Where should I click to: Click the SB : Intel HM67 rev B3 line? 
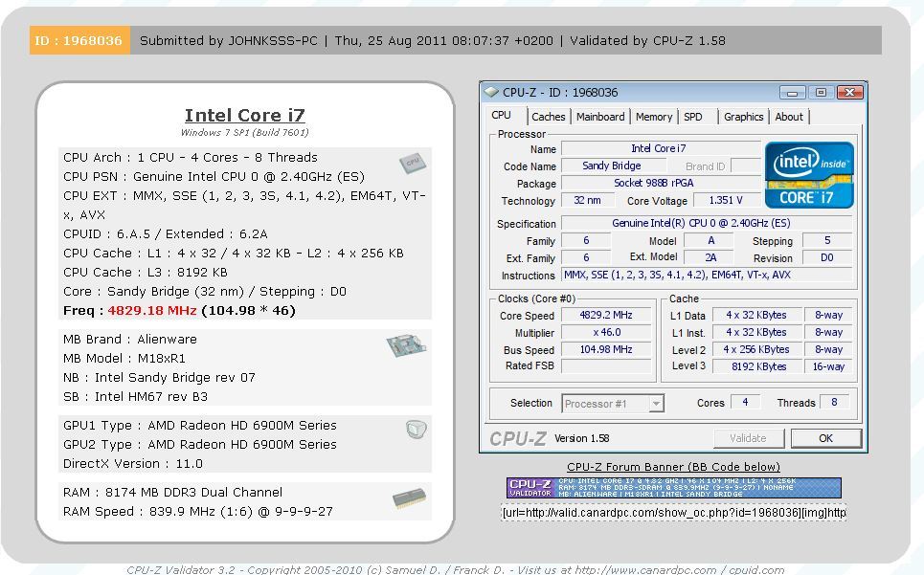(x=136, y=397)
